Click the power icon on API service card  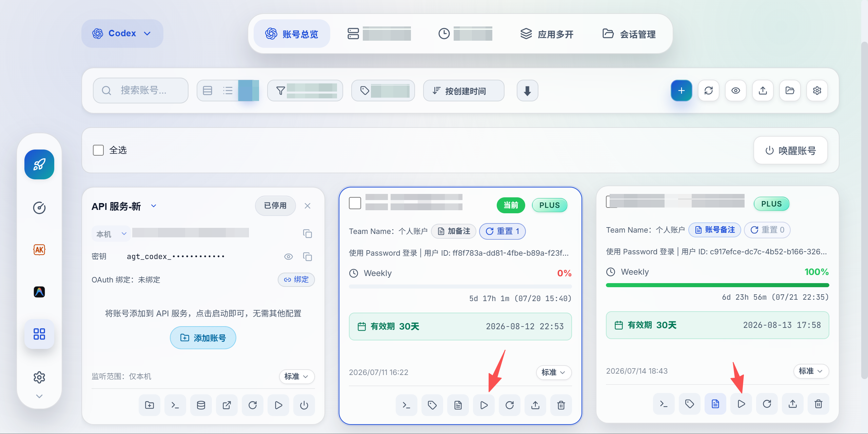tap(304, 405)
